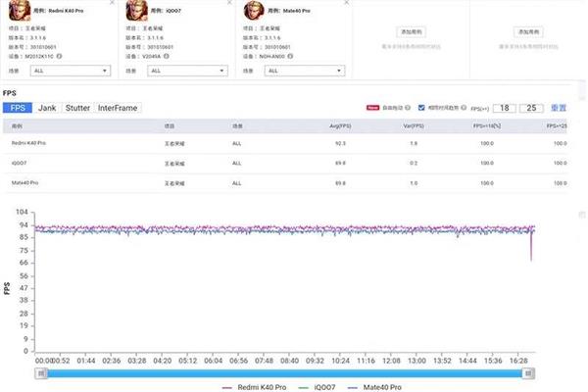
Task: Switch to the InterFrame tab
Action: [x=118, y=108]
